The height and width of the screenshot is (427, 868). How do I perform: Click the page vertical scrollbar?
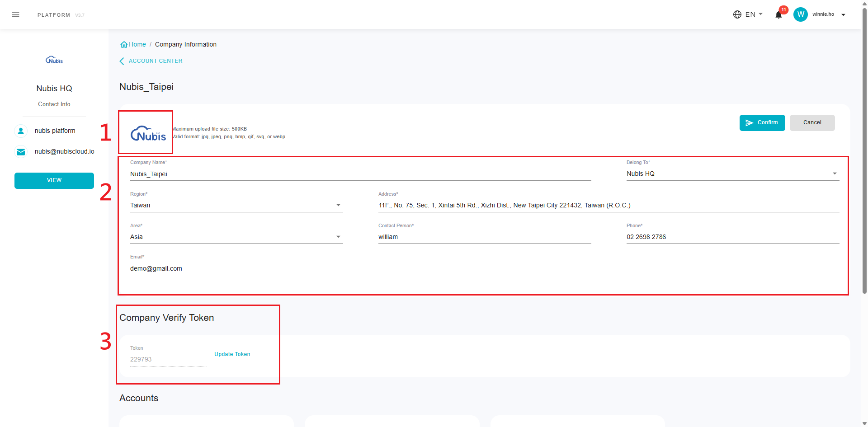[x=864, y=150]
